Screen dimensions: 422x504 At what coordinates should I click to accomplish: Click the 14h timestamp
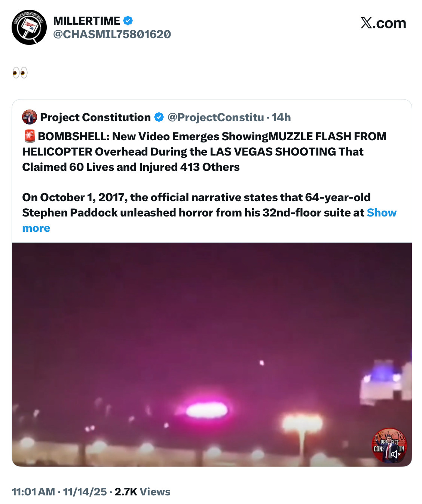[x=281, y=117]
